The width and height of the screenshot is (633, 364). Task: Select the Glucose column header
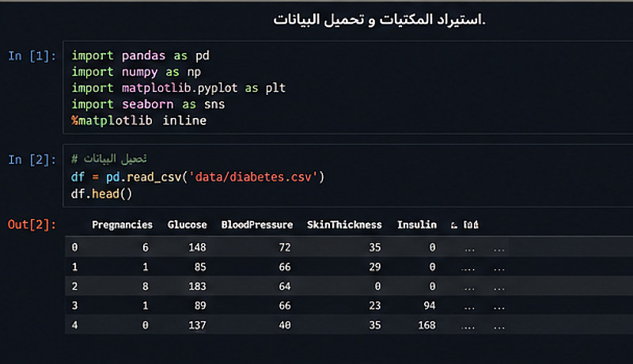pyautogui.click(x=187, y=226)
